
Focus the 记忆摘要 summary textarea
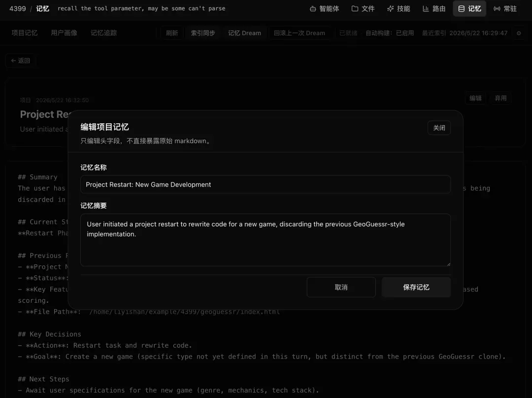(266, 240)
